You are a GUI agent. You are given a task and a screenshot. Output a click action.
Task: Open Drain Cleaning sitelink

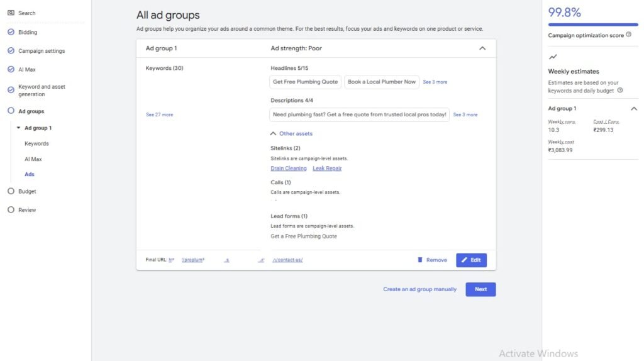(x=288, y=168)
